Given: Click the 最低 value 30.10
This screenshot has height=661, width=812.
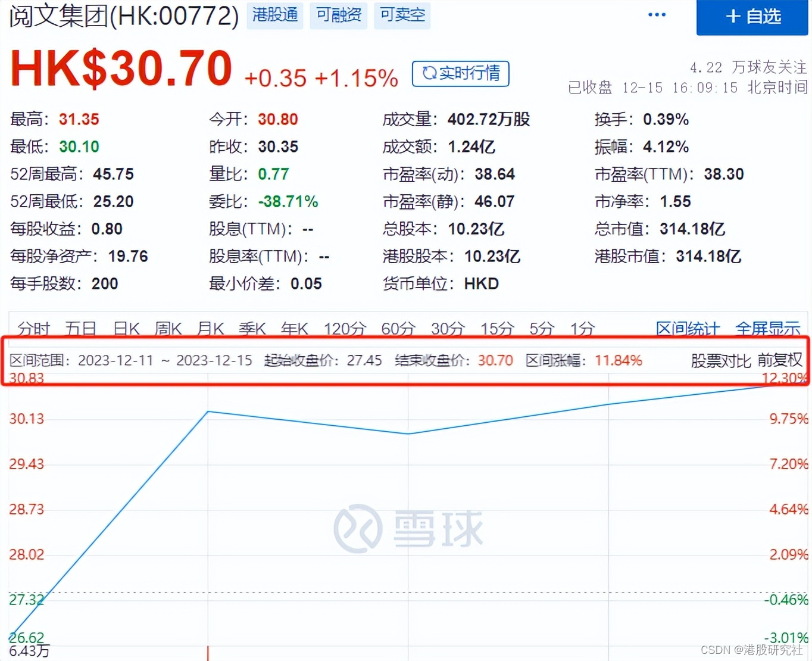Looking at the screenshot, I should pyautogui.click(x=79, y=146).
